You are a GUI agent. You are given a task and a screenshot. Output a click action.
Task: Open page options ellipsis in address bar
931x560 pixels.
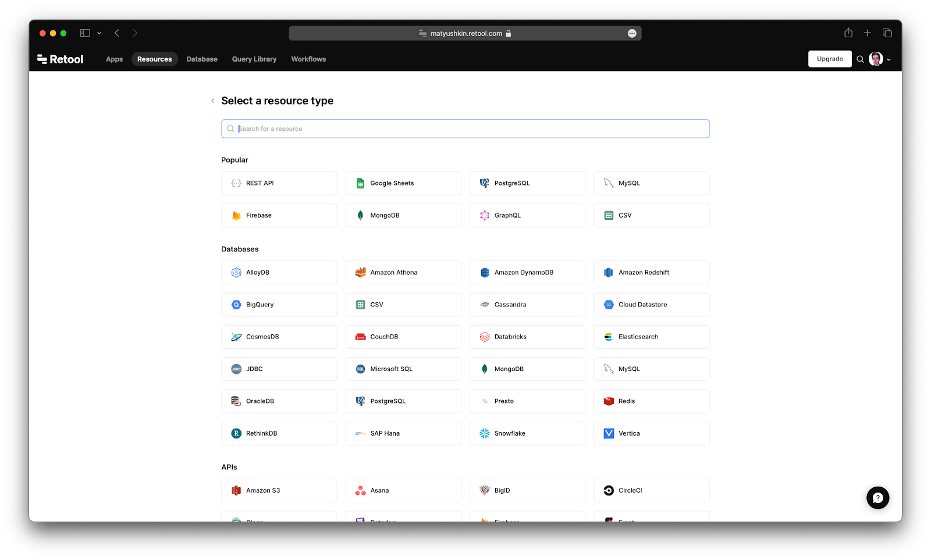point(632,34)
